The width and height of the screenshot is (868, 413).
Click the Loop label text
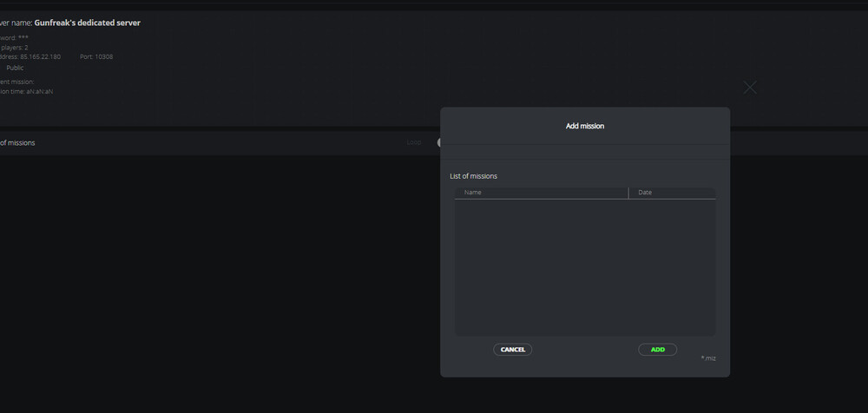point(413,142)
